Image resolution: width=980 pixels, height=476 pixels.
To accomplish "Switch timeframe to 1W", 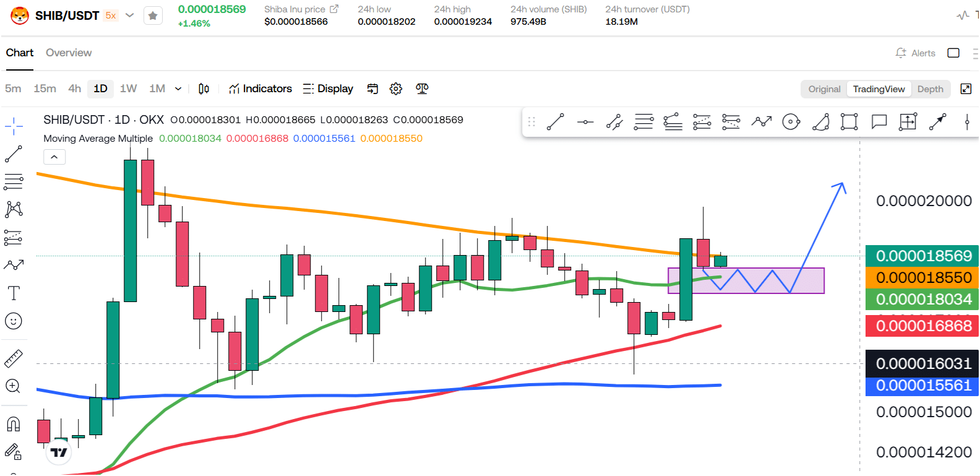I will (x=128, y=89).
